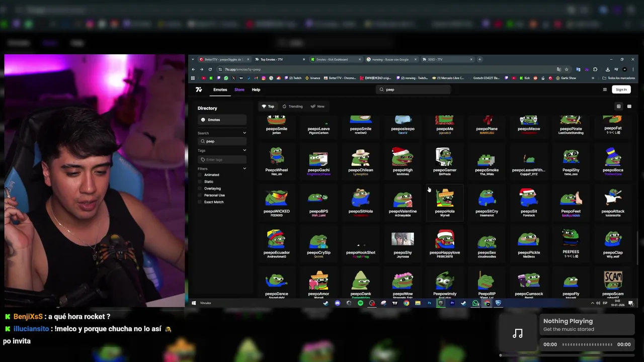Switch to large grid view layout
This screenshot has width=644, height=362.
(619, 106)
